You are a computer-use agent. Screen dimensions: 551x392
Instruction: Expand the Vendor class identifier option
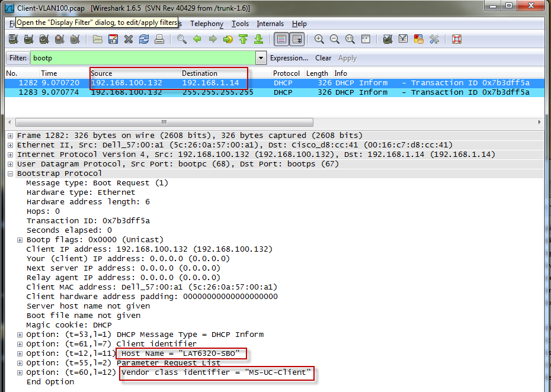pos(20,372)
